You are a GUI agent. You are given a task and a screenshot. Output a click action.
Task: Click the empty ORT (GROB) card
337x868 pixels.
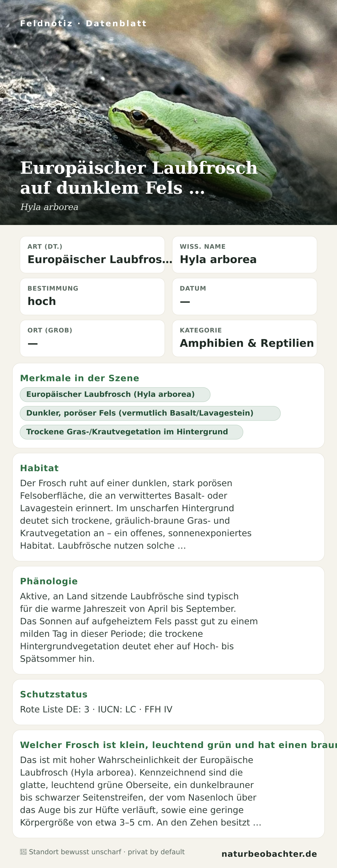click(x=92, y=338)
